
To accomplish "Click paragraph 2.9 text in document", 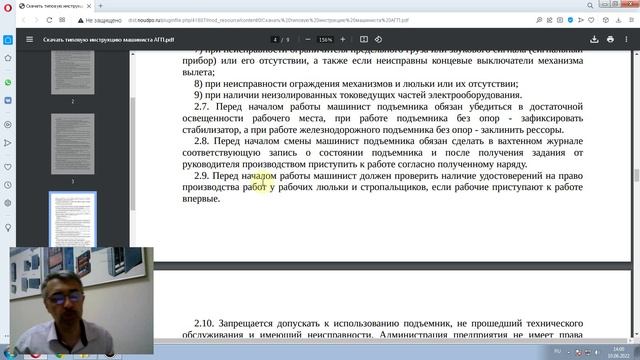I will point(382,187).
